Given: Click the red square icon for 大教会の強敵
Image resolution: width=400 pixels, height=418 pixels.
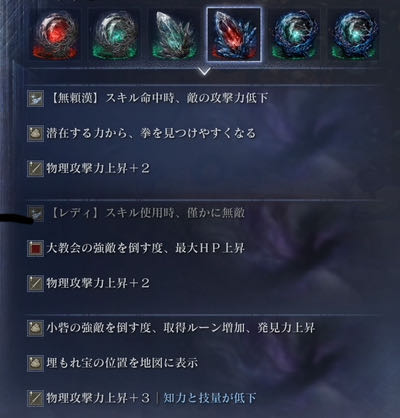Looking at the screenshot, I should [35, 248].
